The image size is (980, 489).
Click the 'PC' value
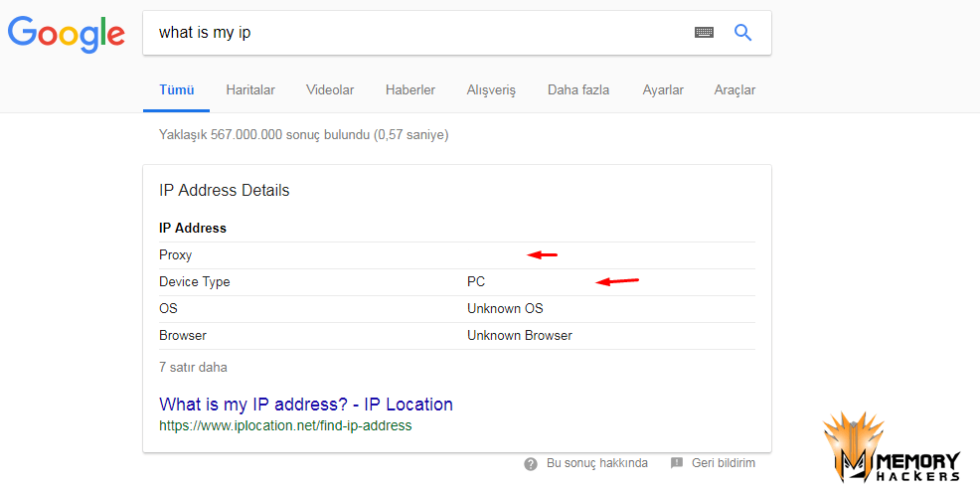[x=476, y=282]
